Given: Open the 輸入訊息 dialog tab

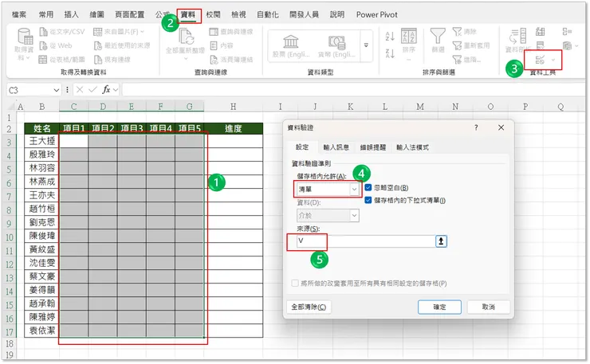Looking at the screenshot, I should (336, 147).
